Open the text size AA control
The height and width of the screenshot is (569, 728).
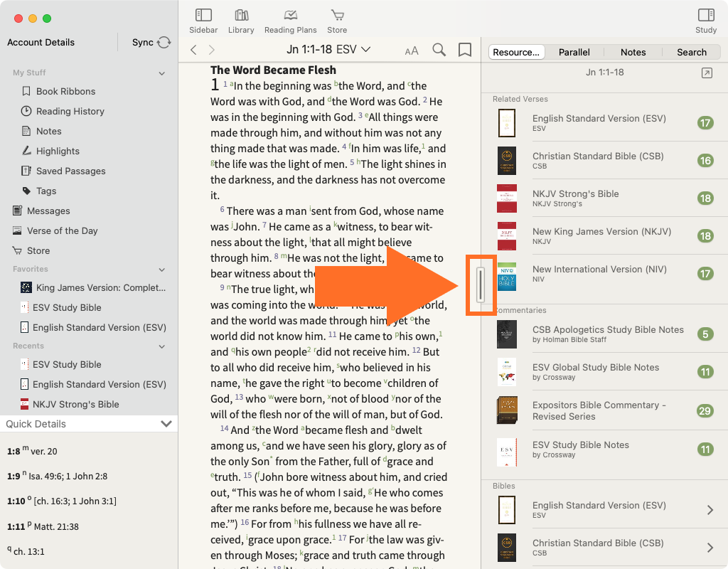[412, 50]
